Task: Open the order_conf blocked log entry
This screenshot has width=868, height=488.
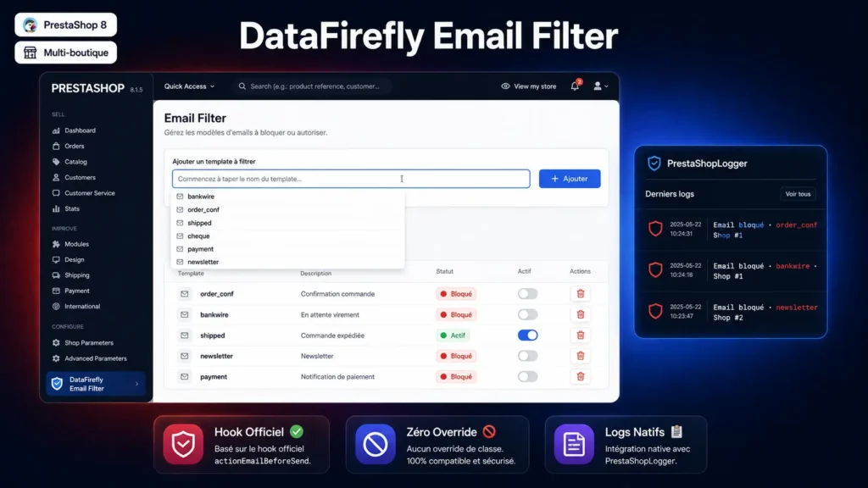Action: click(x=732, y=230)
